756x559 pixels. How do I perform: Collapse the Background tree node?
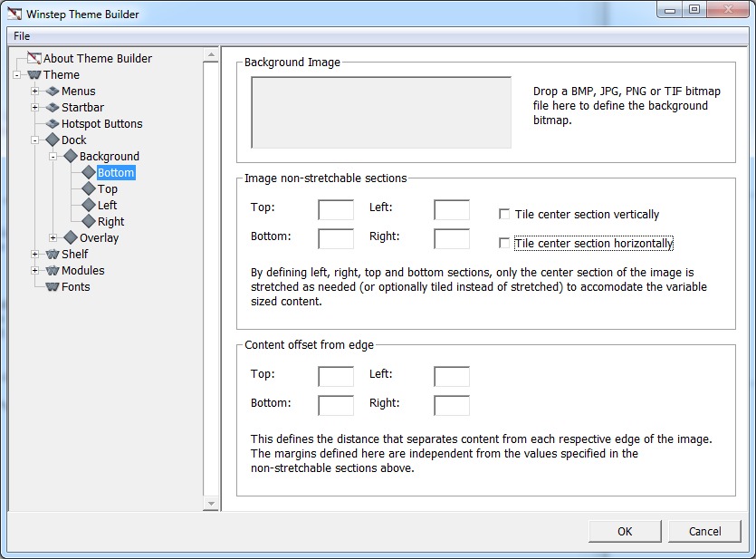click(x=53, y=157)
